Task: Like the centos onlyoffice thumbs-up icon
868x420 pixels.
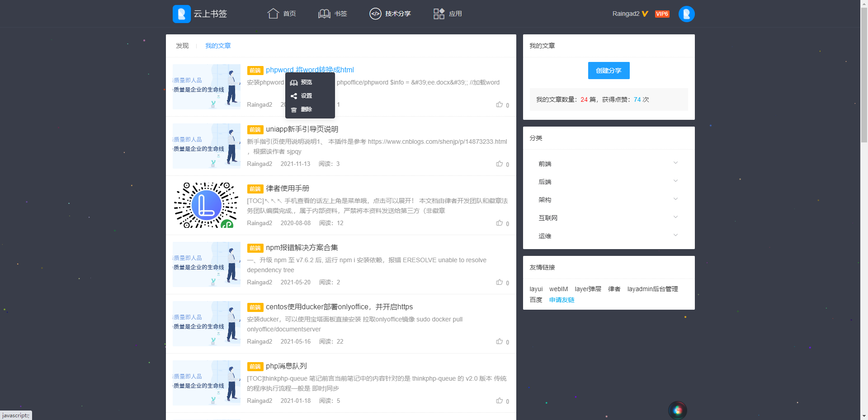Action: coord(499,341)
